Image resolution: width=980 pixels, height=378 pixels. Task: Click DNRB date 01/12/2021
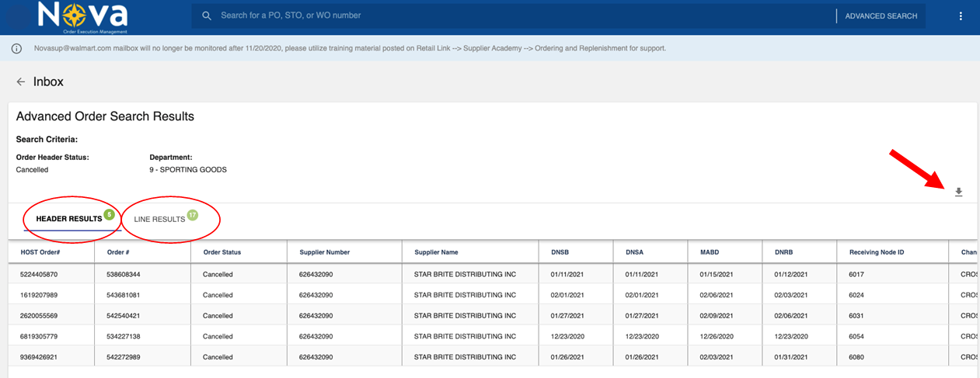(x=792, y=275)
